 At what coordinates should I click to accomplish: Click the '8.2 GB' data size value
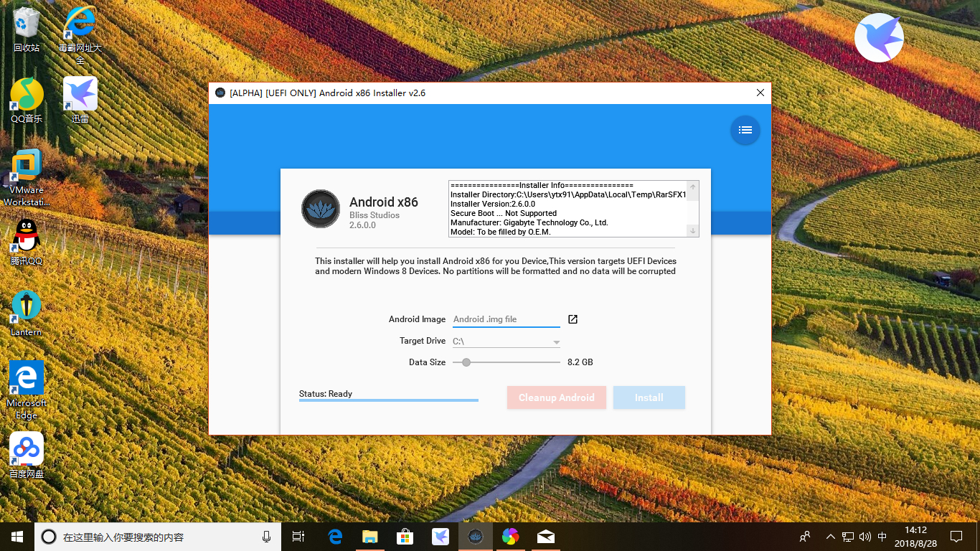point(580,362)
